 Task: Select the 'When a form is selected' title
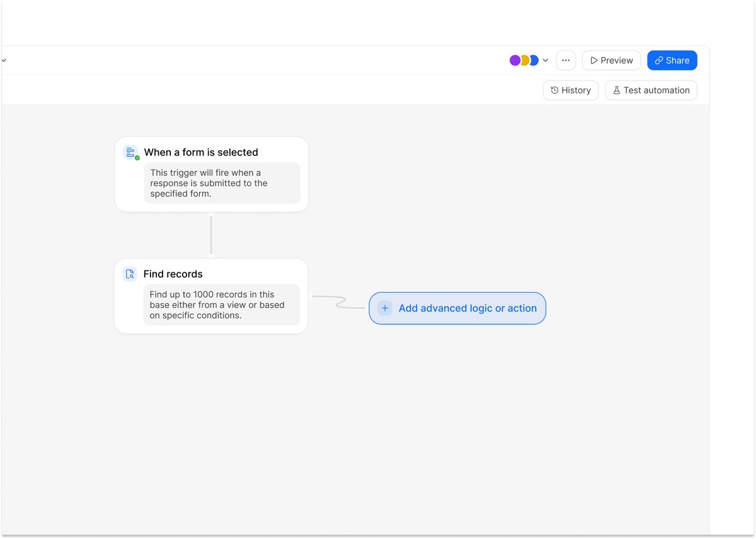point(201,153)
